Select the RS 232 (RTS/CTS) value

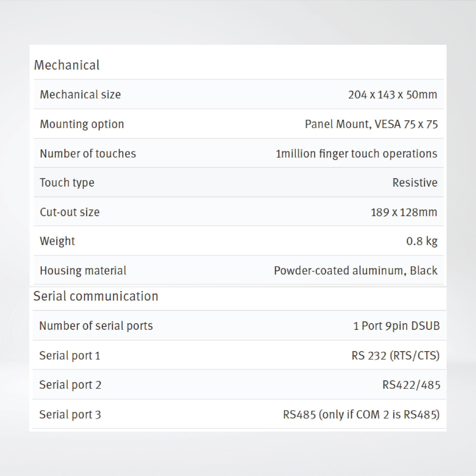(395, 356)
